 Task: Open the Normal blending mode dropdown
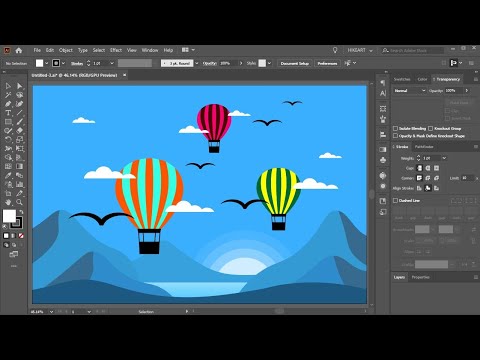(409, 91)
